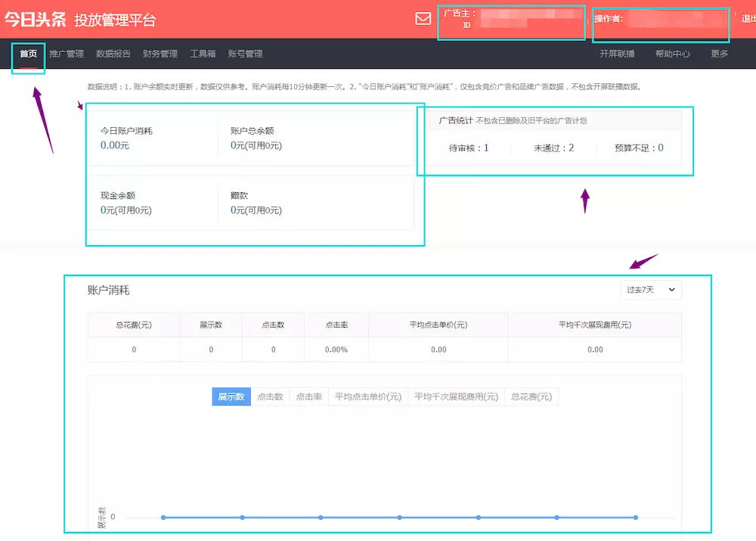Viewport: 756px width, 541px height.
Task: Open the 过去7天 date range dropdown
Action: coord(650,290)
